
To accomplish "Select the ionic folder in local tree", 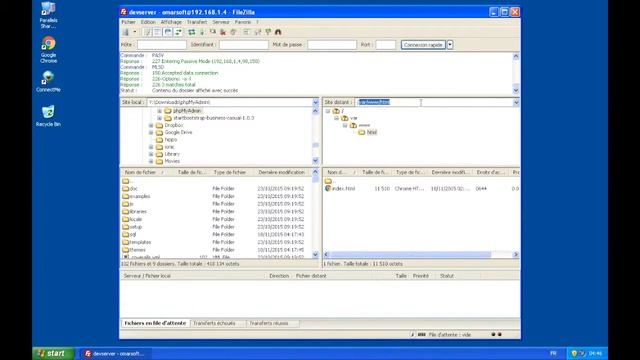I will [169, 147].
